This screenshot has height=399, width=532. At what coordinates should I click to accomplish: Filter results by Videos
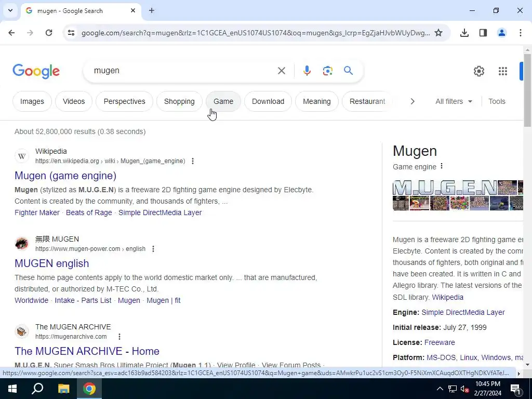pos(74,101)
